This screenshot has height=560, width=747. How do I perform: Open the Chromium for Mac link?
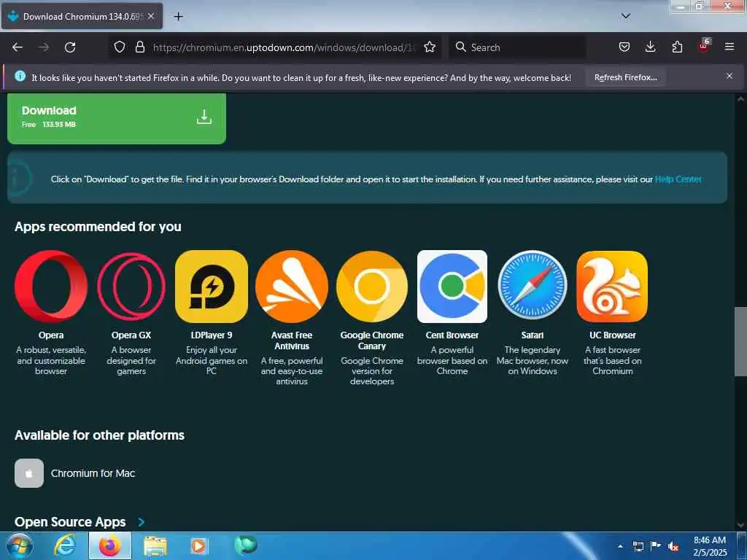93,473
